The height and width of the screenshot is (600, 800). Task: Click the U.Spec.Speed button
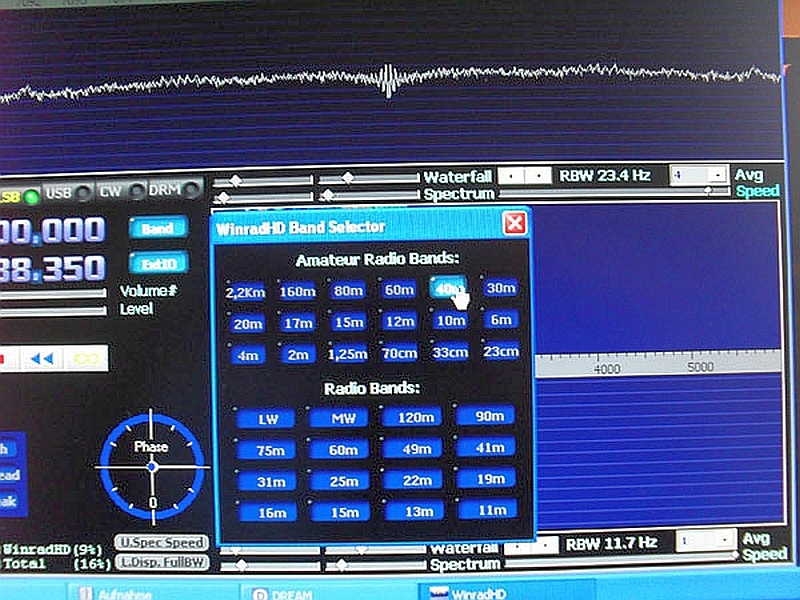click(x=161, y=542)
